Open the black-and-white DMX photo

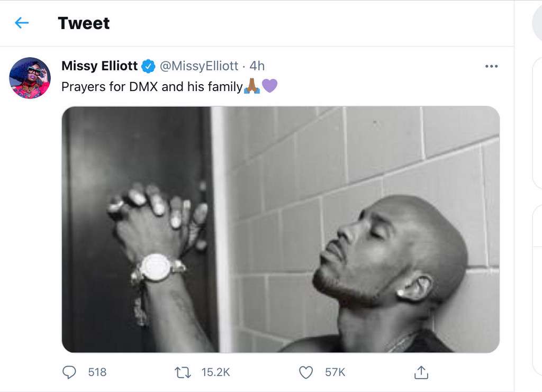281,230
